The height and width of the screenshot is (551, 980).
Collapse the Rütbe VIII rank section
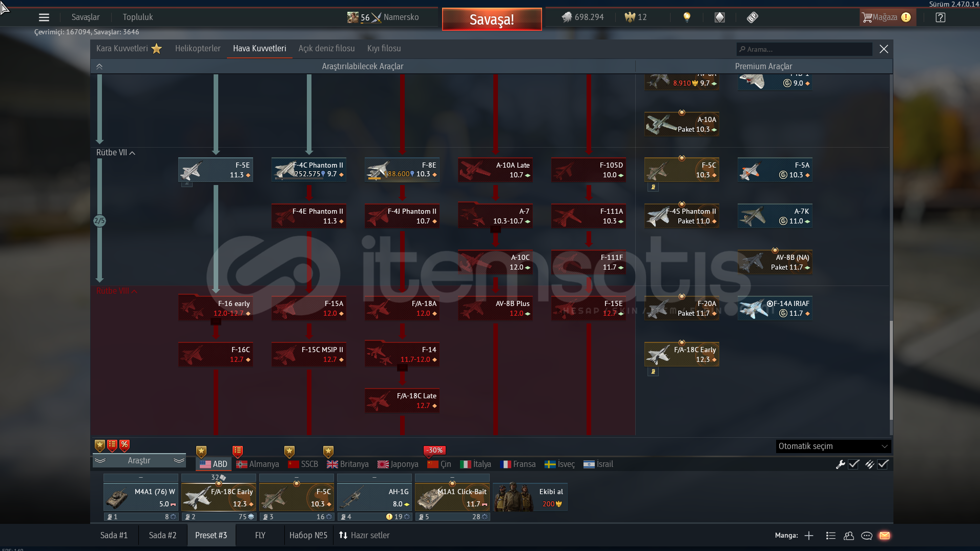[x=117, y=291]
